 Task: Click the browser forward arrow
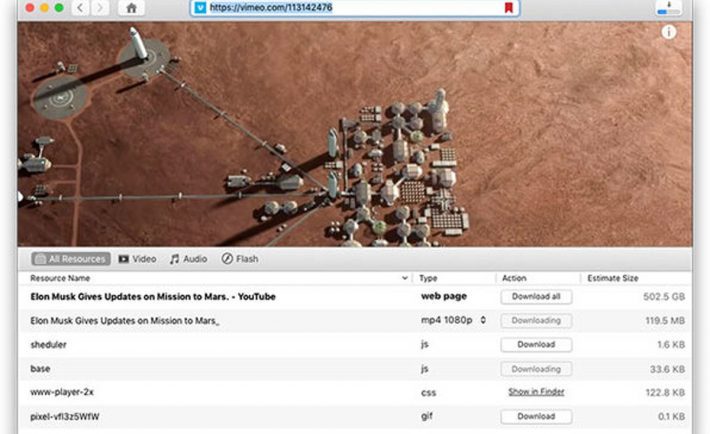click(101, 8)
